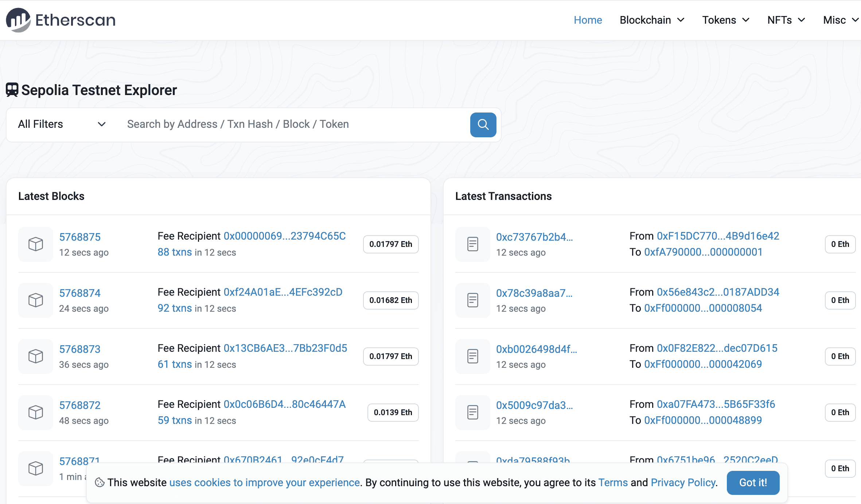Click the Latest Blocks heading
The height and width of the screenshot is (504, 861).
pos(51,196)
